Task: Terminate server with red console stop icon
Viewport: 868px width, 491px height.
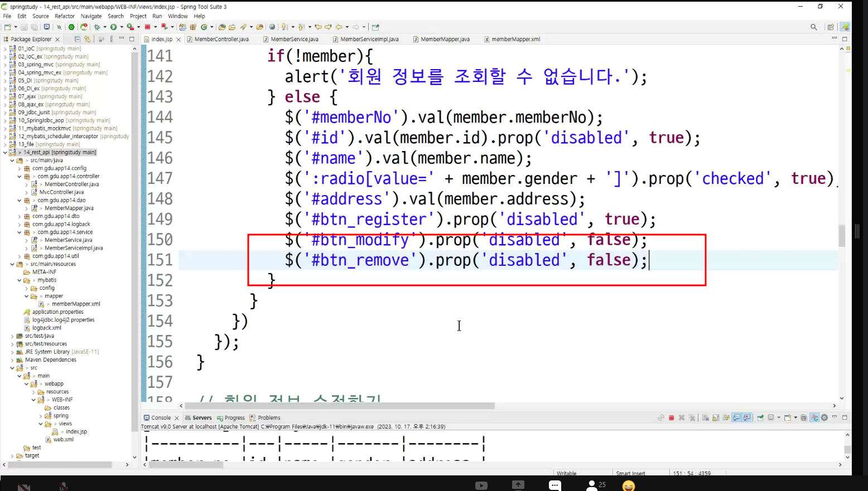Action: [672, 417]
